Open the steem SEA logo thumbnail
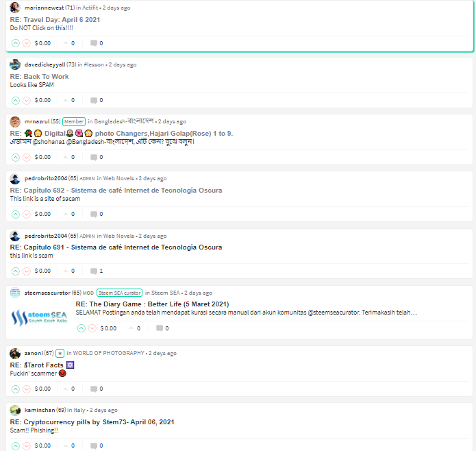The height and width of the screenshot is (451, 476). tap(39, 317)
